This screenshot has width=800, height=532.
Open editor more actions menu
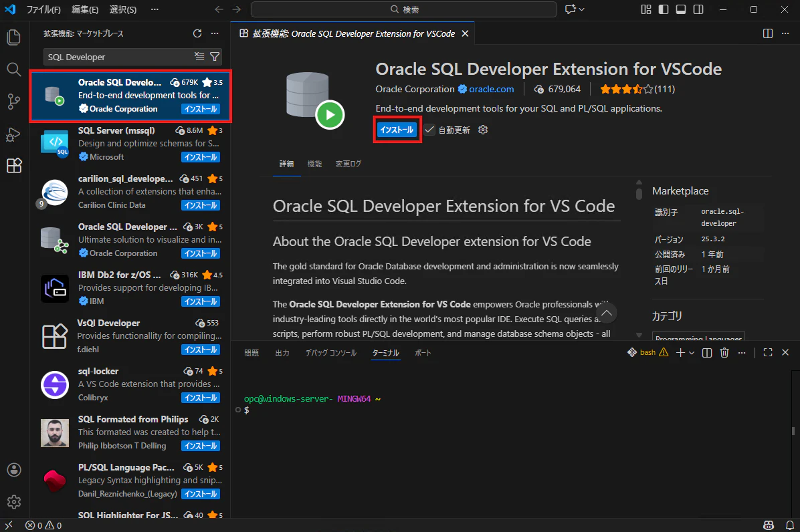click(x=785, y=33)
